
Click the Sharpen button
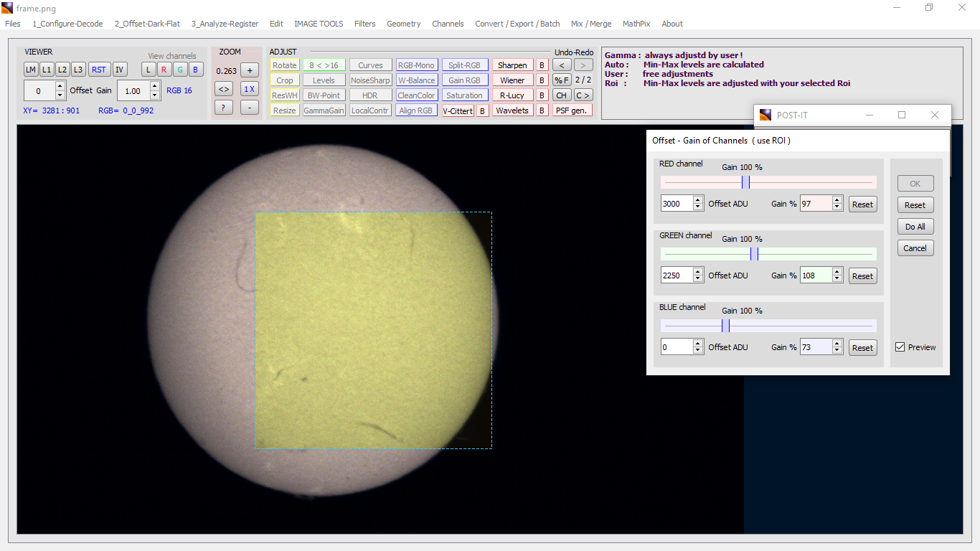512,65
